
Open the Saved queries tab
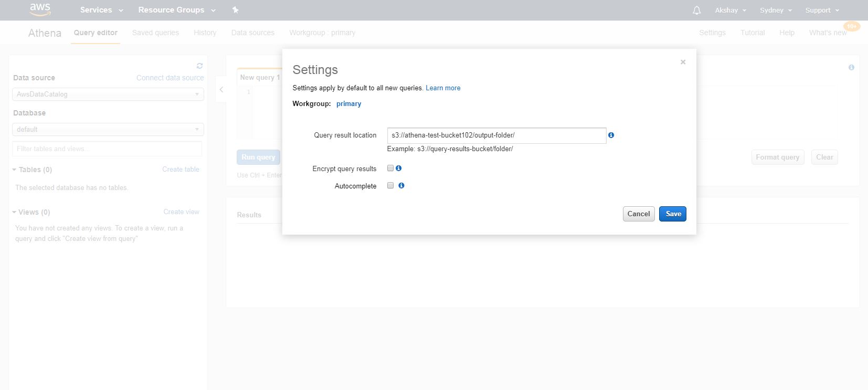pos(155,33)
